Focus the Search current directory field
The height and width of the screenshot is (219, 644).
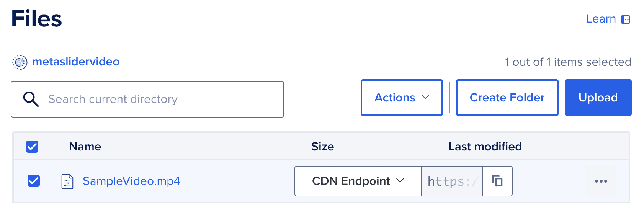161,99
